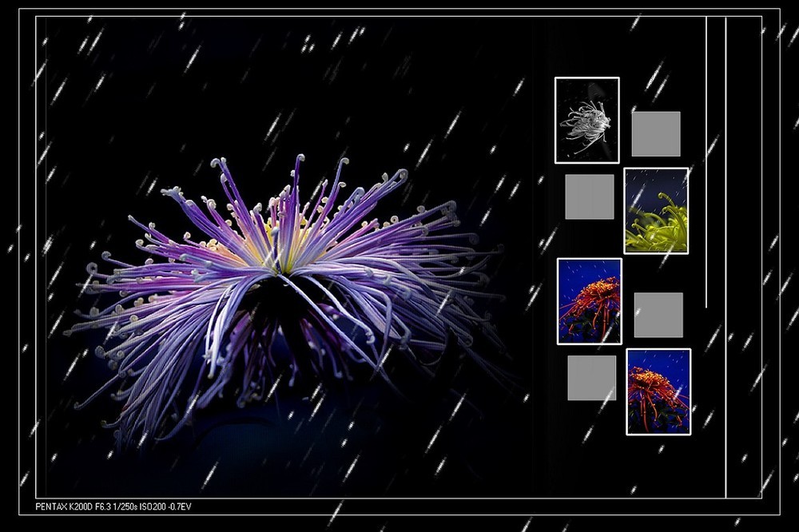Click gray square left of bottom red flower thumbnail
This screenshot has width=799, height=532.
click(x=591, y=378)
